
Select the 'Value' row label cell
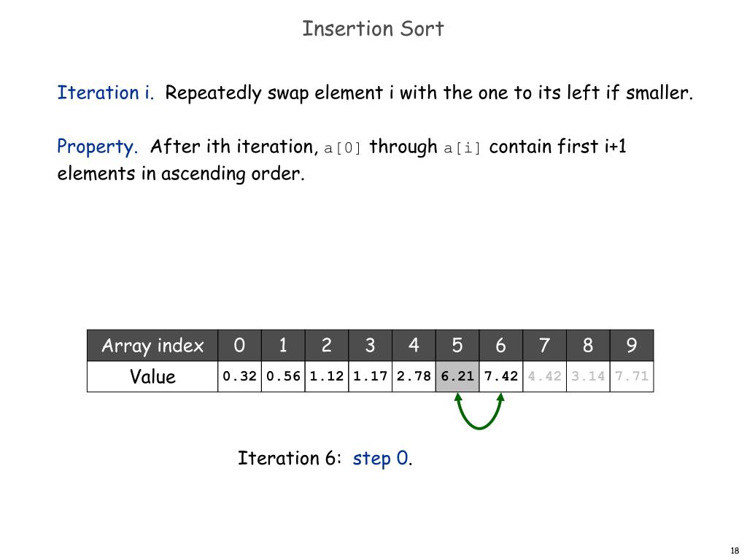[152, 376]
